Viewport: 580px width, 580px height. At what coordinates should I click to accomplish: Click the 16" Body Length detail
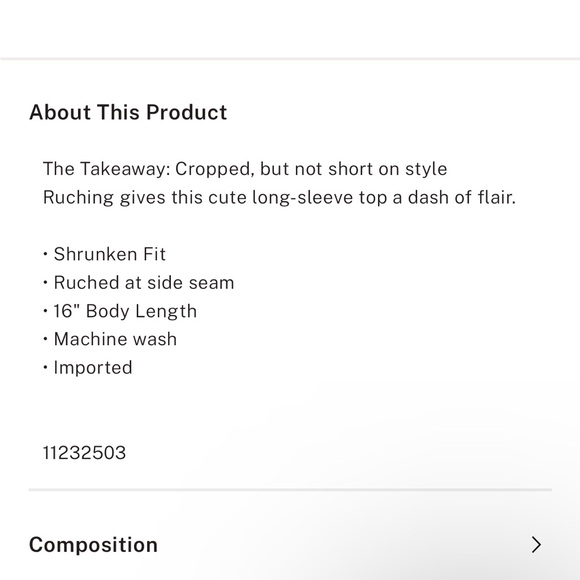tap(125, 311)
